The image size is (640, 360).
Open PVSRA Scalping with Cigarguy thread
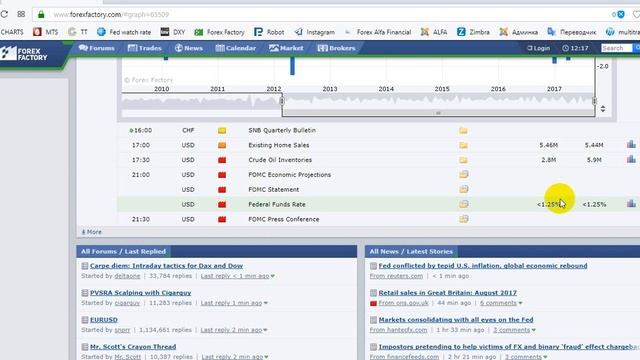tap(140, 293)
